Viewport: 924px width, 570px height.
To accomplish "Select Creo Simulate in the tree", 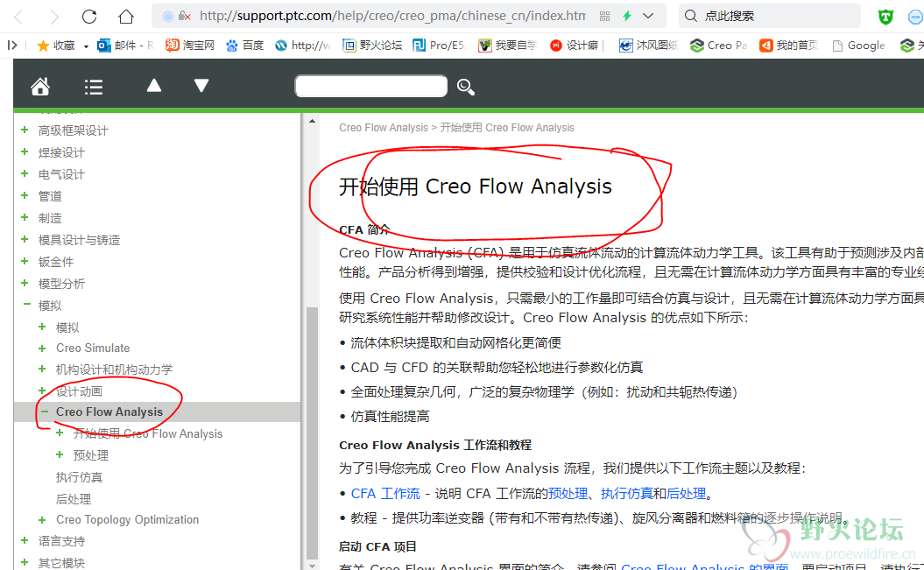I will pos(93,348).
